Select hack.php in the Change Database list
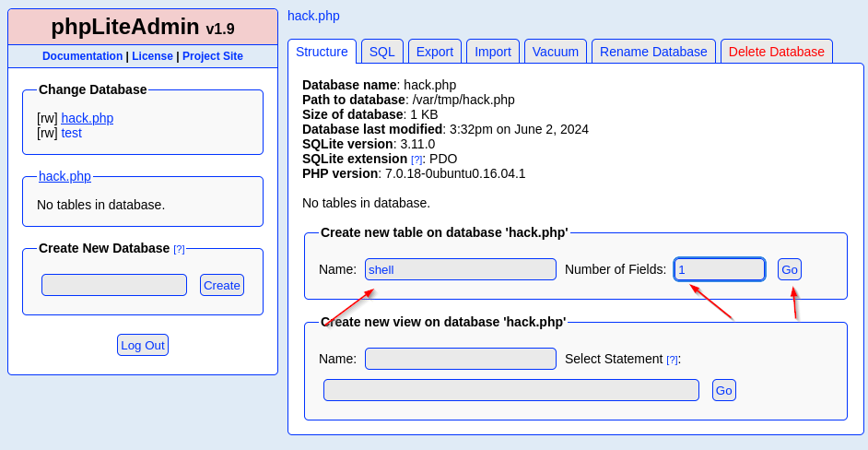Screen dimensions: 868x450 pyautogui.click(x=88, y=118)
